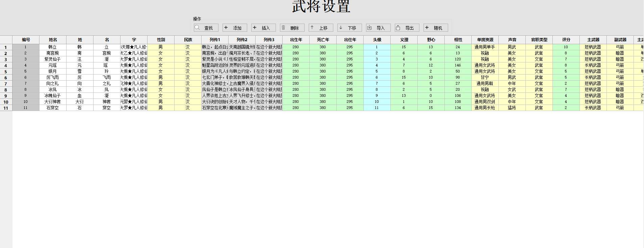Click 名 cell 飞雨
Image resolution: width=644 pixels, height=248 pixels.
pos(107,78)
